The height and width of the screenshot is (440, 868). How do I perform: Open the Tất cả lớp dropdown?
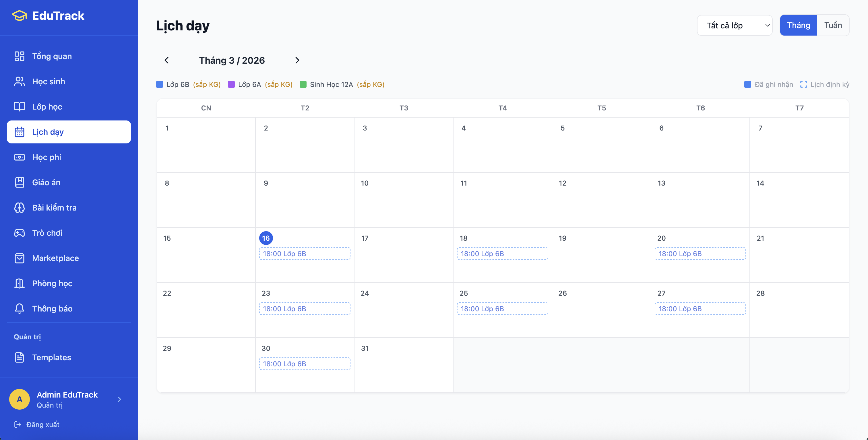point(734,25)
